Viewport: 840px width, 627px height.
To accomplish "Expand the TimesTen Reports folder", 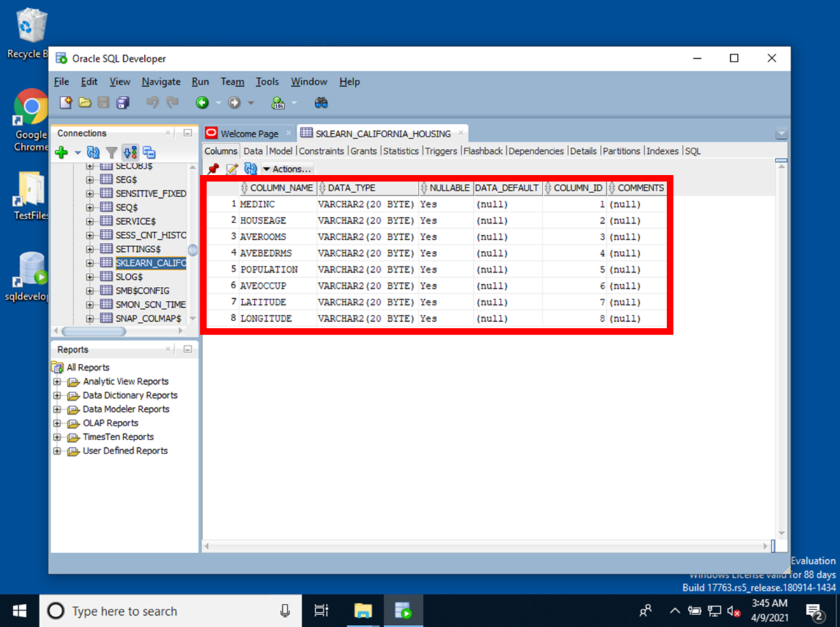I will [57, 437].
